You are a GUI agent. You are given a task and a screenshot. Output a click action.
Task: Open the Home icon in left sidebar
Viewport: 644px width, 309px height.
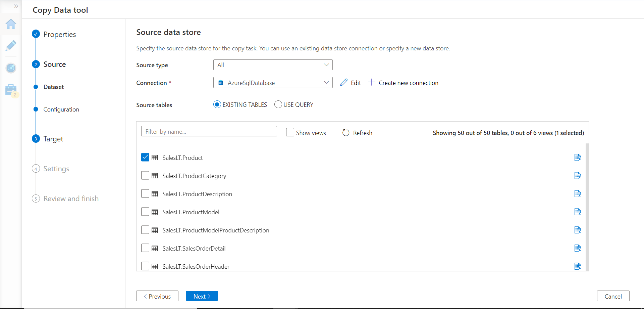pos(11,24)
